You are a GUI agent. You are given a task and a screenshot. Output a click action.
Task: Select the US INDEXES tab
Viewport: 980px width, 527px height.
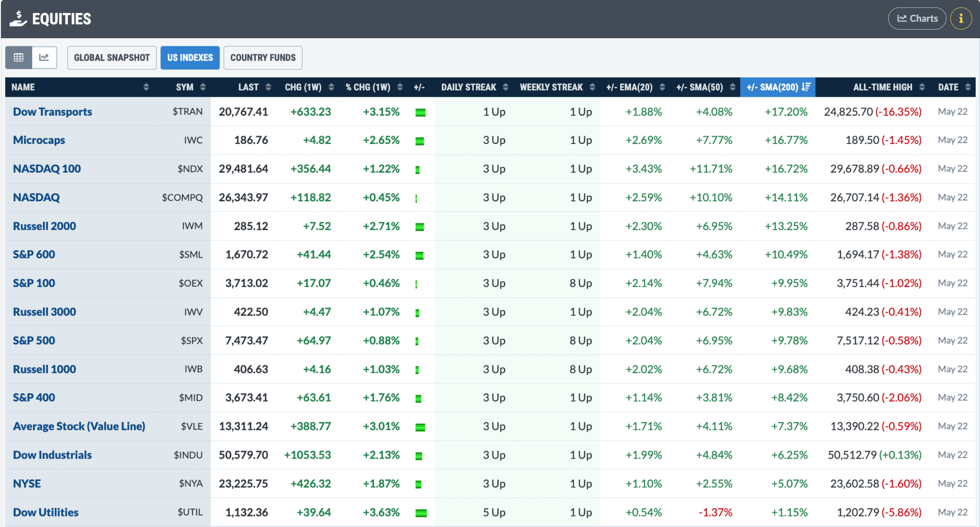click(190, 58)
